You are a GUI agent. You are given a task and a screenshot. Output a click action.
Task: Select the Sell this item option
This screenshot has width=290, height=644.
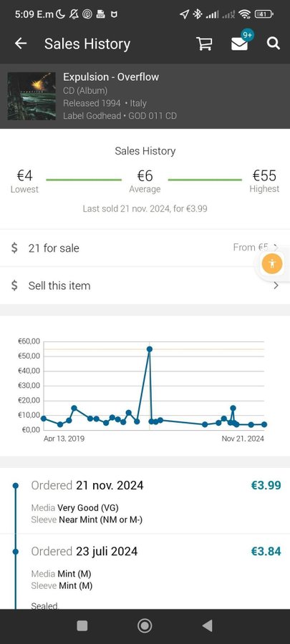(x=145, y=286)
